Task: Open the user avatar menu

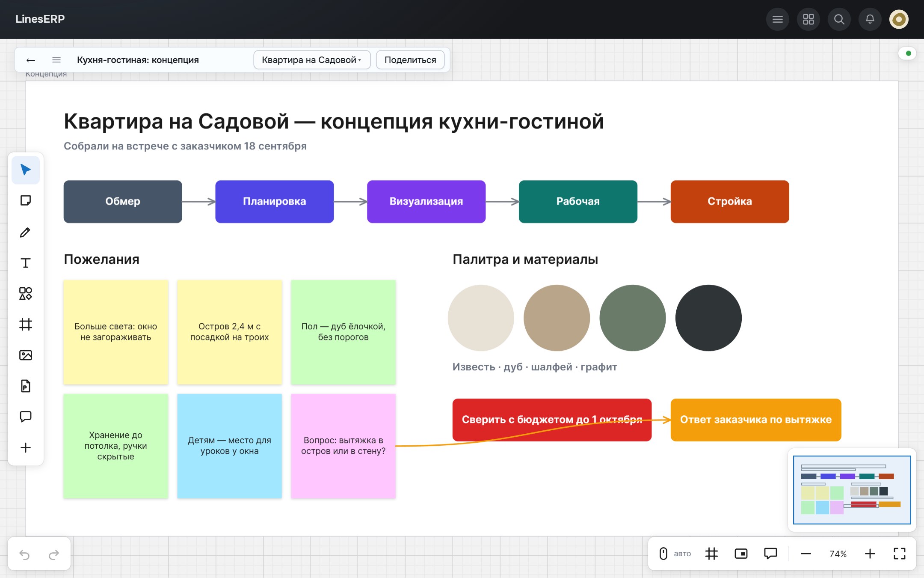Action: pyautogui.click(x=899, y=19)
